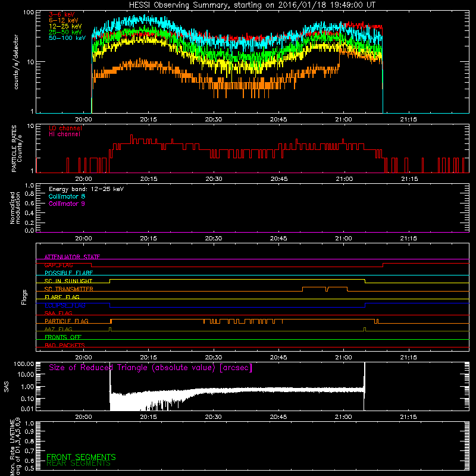Click the 20:15 tick under the count-rate plot
476x476 pixels.
click(148, 120)
